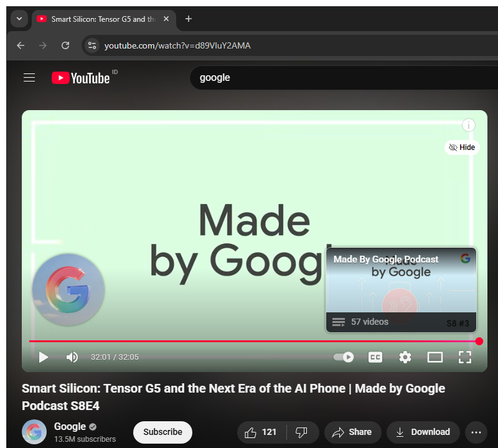Share this video

point(352,432)
